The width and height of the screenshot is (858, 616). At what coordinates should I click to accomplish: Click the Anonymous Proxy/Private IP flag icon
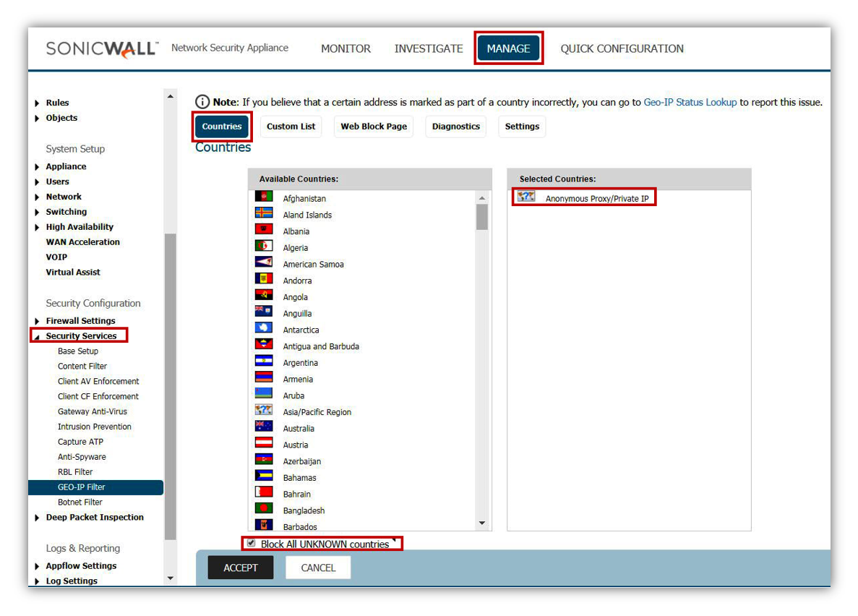526,196
